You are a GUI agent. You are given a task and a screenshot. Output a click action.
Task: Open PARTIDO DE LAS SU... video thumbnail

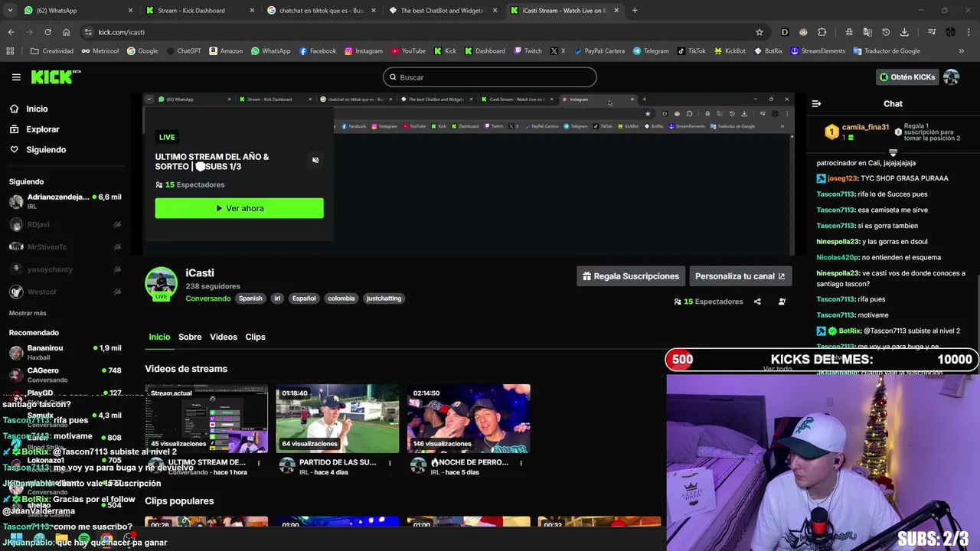pyautogui.click(x=338, y=419)
